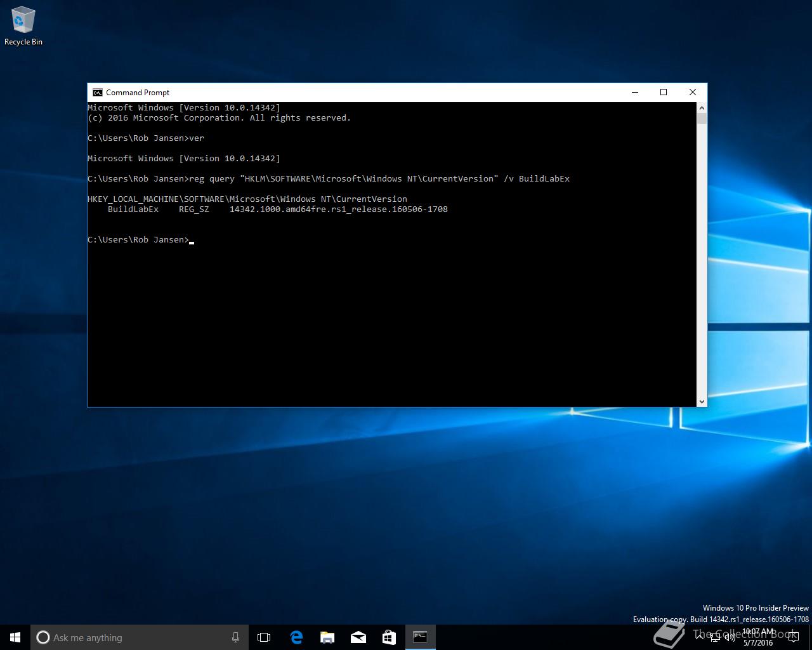Open the Recycle Bin desktop icon
Image resolution: width=812 pixels, height=650 pixels.
click(x=23, y=27)
